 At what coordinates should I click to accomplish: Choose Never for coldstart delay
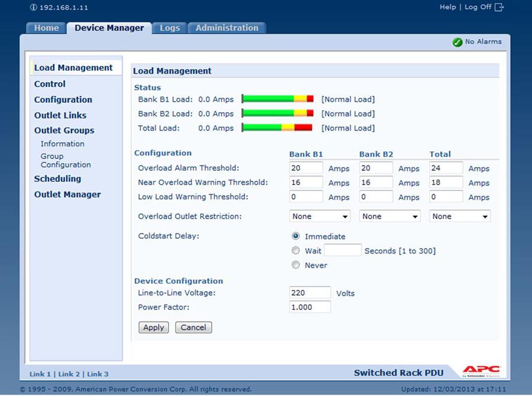(296, 265)
